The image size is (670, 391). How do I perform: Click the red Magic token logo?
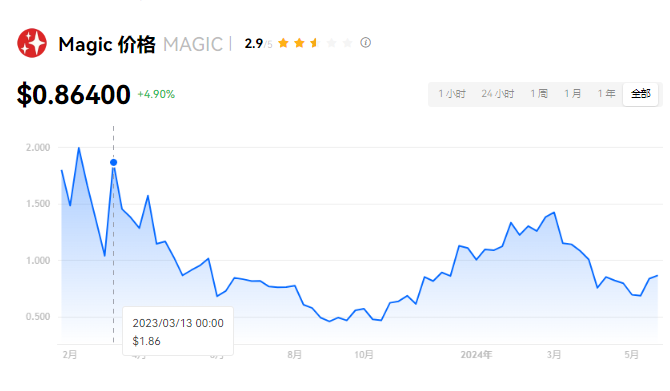pyautogui.click(x=32, y=43)
